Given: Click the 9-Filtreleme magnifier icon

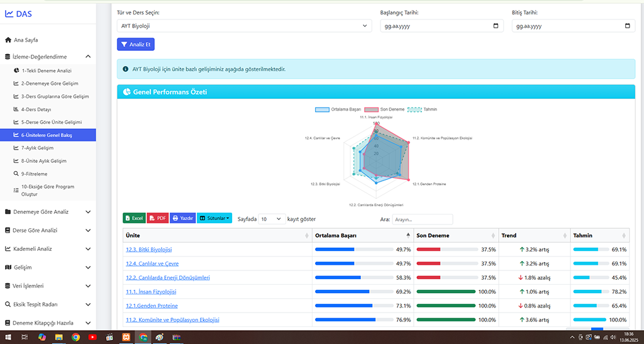Looking at the screenshot, I should pos(16,174).
